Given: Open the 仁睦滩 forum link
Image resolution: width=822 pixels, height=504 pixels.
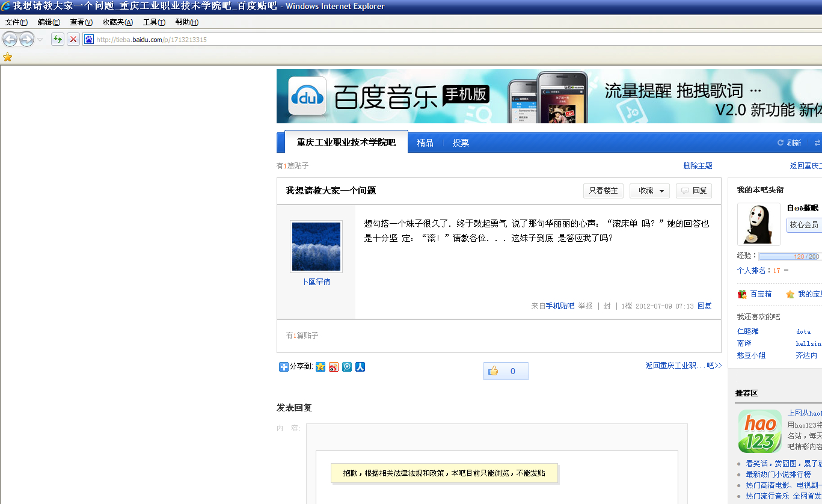Looking at the screenshot, I should click(x=748, y=331).
